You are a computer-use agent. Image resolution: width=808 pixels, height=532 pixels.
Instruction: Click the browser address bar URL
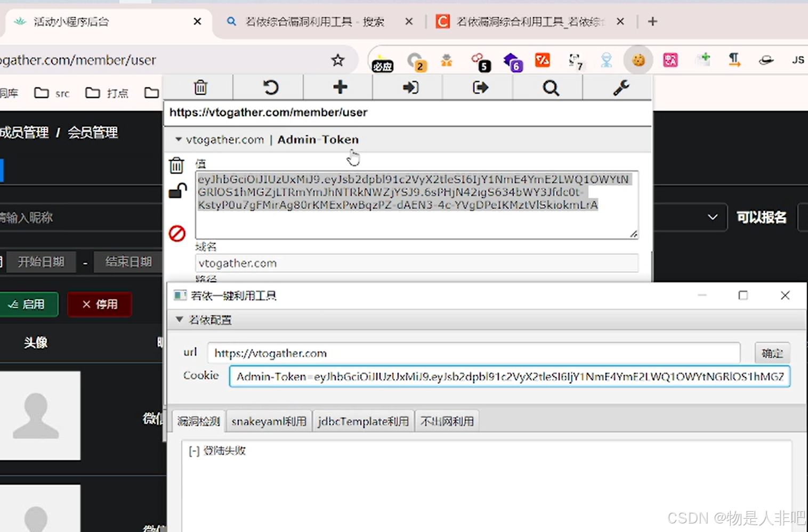[x=78, y=60]
